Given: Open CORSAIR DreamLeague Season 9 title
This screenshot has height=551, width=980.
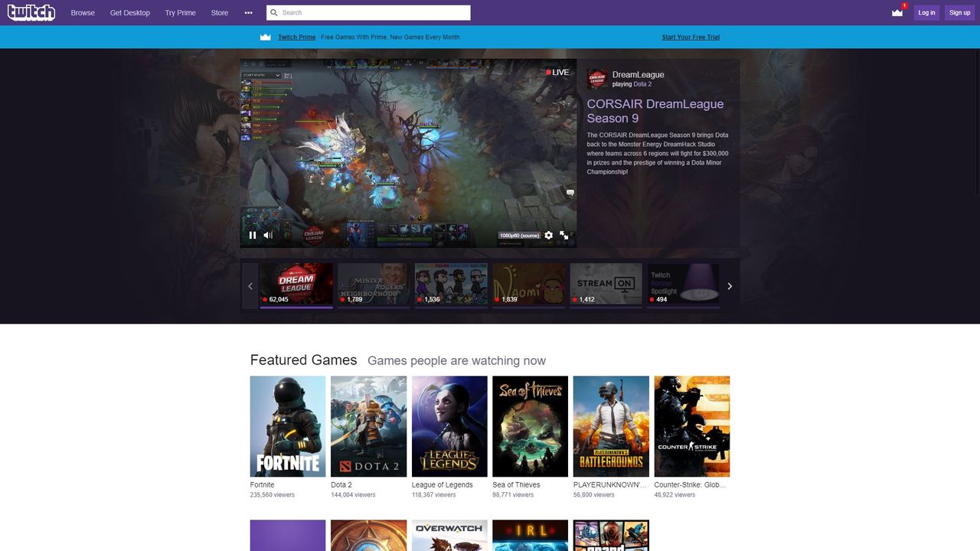Looking at the screenshot, I should (655, 111).
